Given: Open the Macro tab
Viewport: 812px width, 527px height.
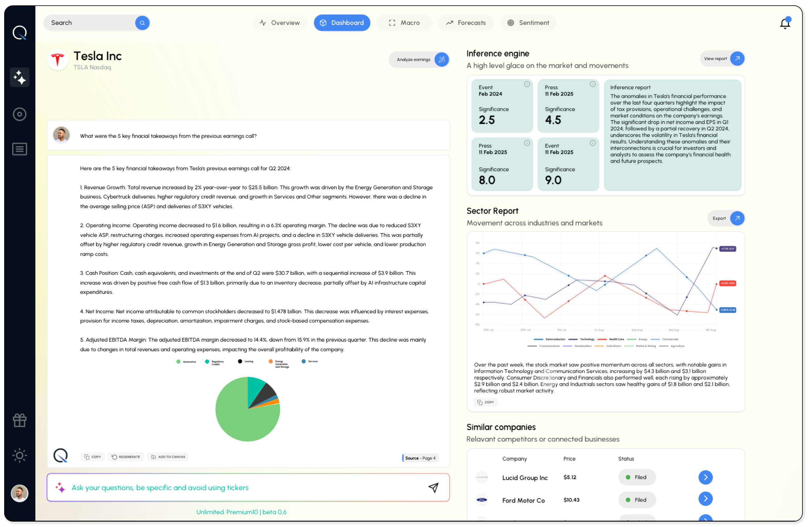Looking at the screenshot, I should [404, 23].
